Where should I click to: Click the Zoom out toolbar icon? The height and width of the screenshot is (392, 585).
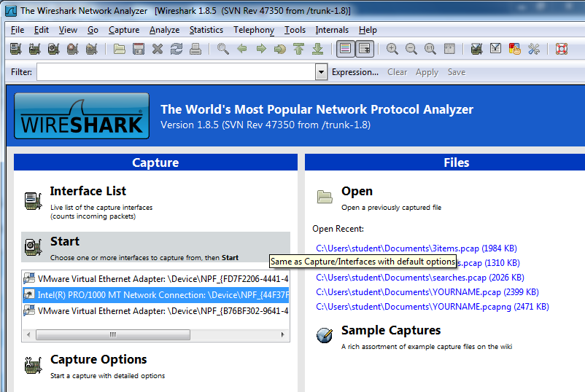coord(411,49)
